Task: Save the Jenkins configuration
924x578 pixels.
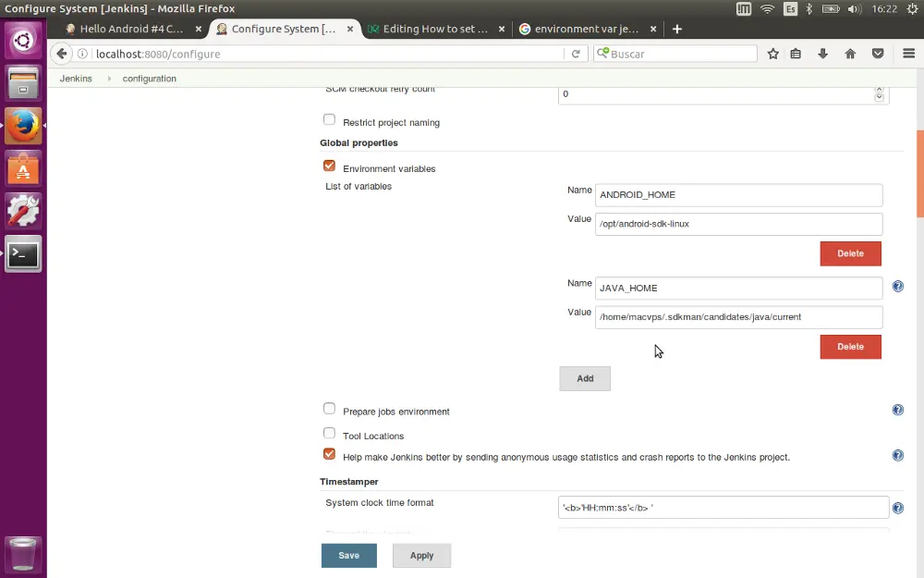Action: pos(349,556)
